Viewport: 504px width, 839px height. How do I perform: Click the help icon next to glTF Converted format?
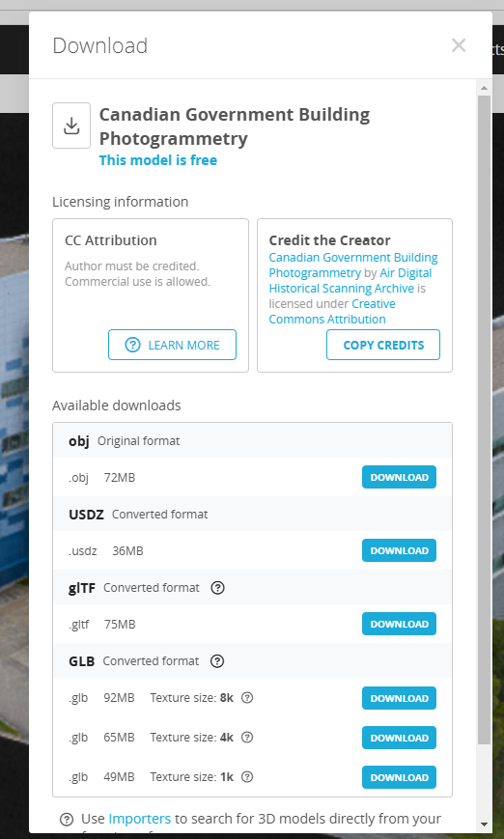click(218, 588)
